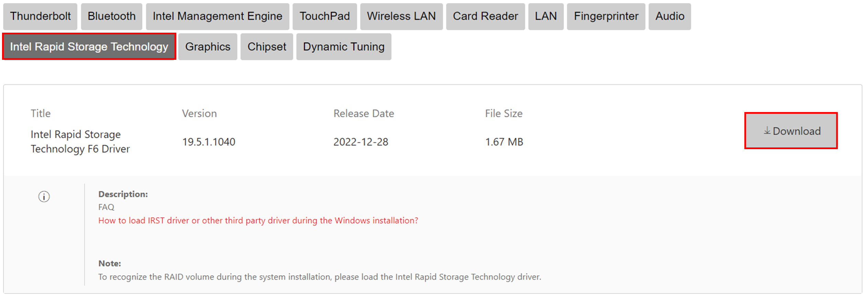Open the Intel Management Engine tab
This screenshot has height=298, width=868.
(217, 16)
